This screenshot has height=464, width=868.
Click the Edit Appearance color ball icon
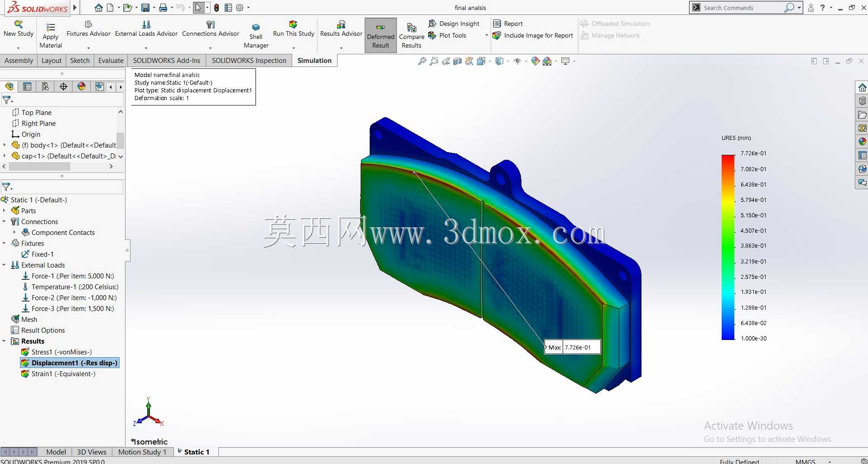535,61
